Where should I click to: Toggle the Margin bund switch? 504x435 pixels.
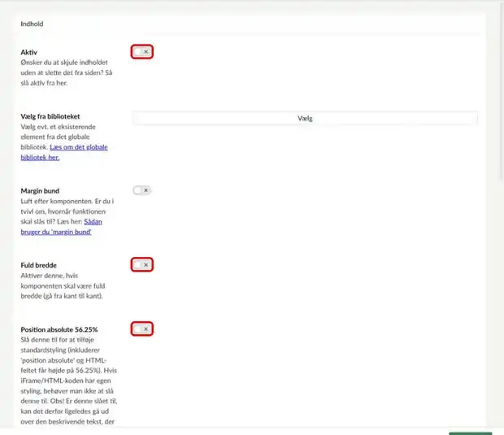pyautogui.click(x=141, y=190)
